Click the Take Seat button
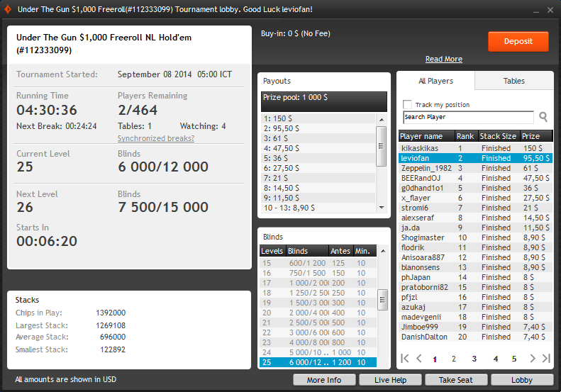The height and width of the screenshot is (392, 561). tap(456, 380)
